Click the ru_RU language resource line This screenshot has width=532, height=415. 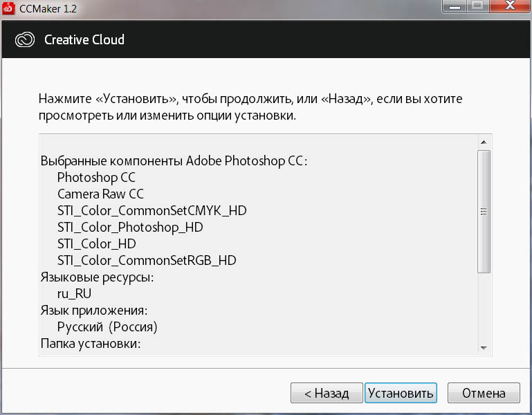pyautogui.click(x=75, y=293)
